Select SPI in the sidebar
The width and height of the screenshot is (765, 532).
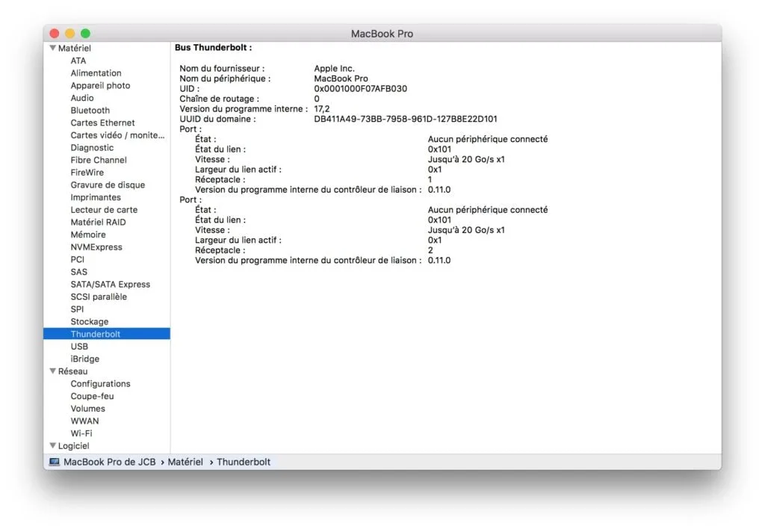point(77,309)
